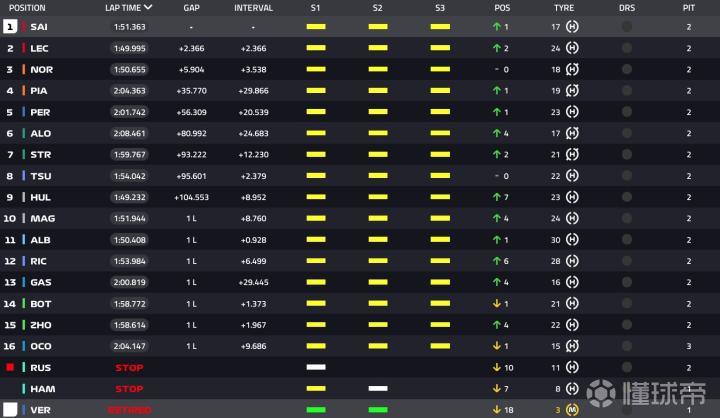Click the hard tyre icon in SAI row
Screen dimensions: 720x418
coord(571,27)
